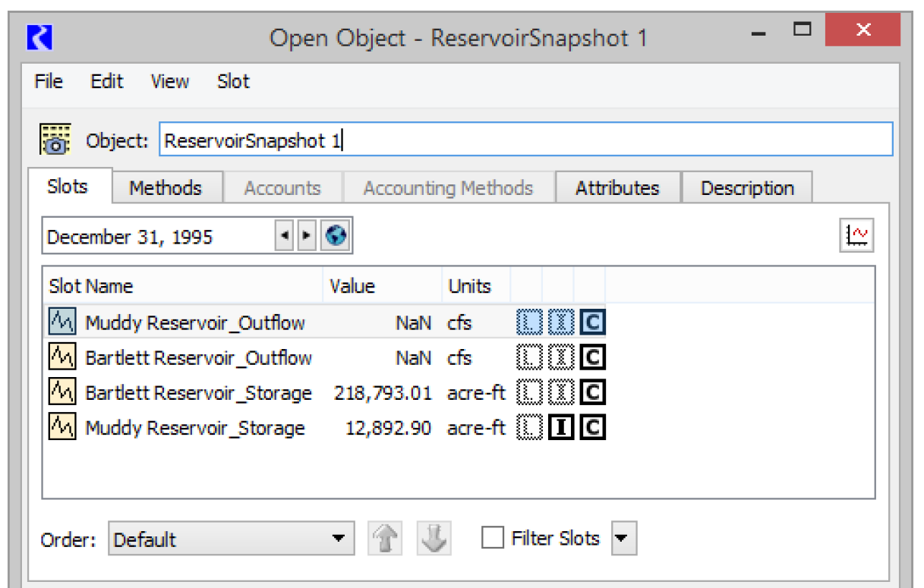Click series slot icon for Bartlett Reservoir_Storage
The width and height of the screenshot is (924, 588).
(x=61, y=393)
